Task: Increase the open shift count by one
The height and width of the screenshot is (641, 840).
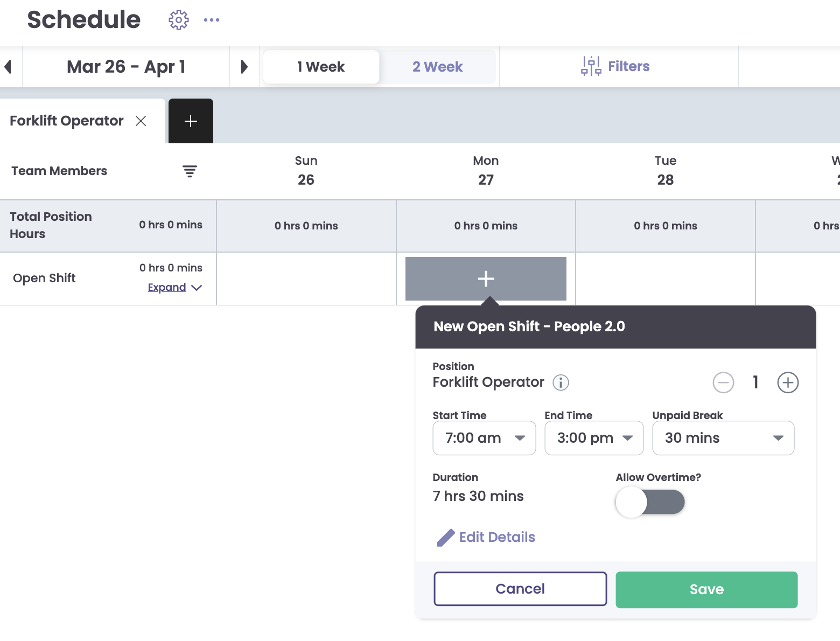Action: click(x=788, y=382)
